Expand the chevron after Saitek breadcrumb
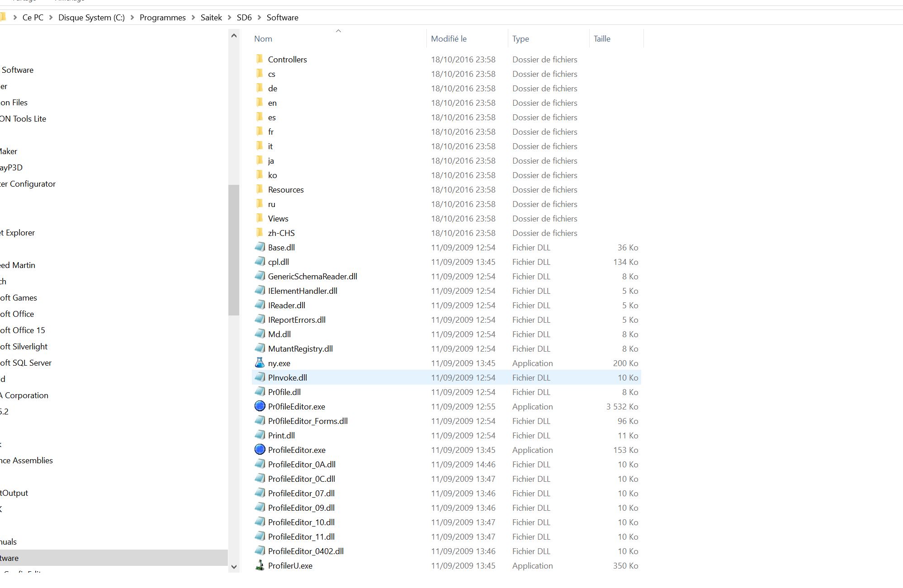903x588 pixels. tap(229, 18)
